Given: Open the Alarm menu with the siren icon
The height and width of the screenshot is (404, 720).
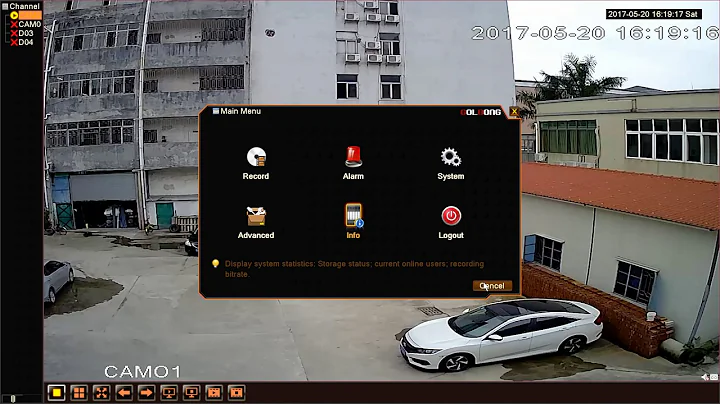Looking at the screenshot, I should pyautogui.click(x=353, y=163).
